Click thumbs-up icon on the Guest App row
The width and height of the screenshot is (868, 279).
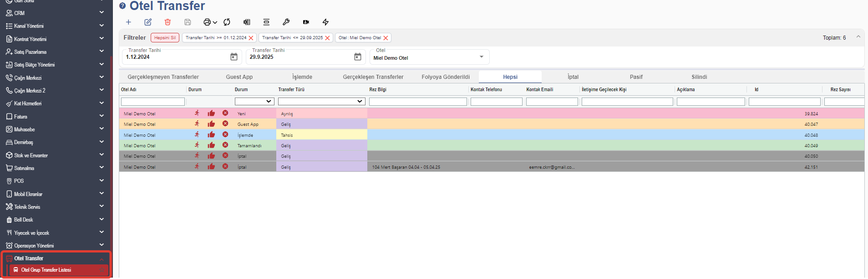tap(211, 124)
